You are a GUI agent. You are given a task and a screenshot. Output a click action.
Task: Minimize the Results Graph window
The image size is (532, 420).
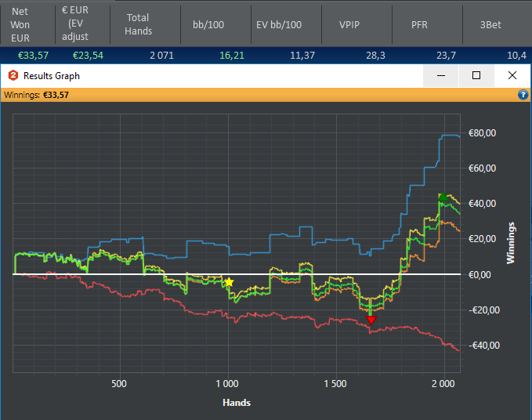[x=441, y=75]
